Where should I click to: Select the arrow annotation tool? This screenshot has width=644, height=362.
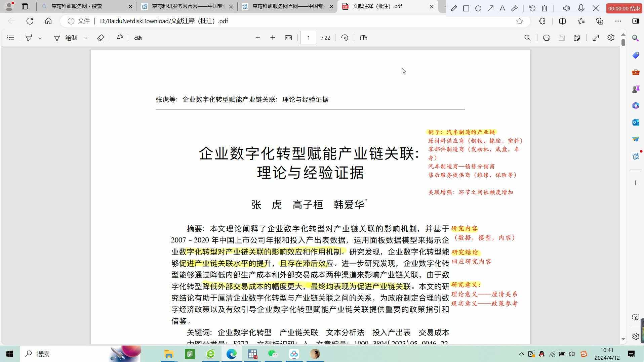[491, 8]
